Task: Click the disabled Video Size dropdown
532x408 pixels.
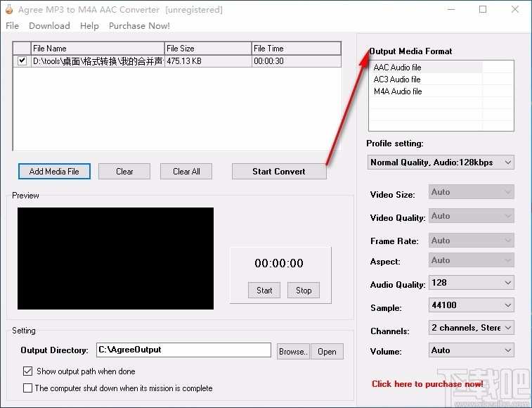Action: pos(472,192)
